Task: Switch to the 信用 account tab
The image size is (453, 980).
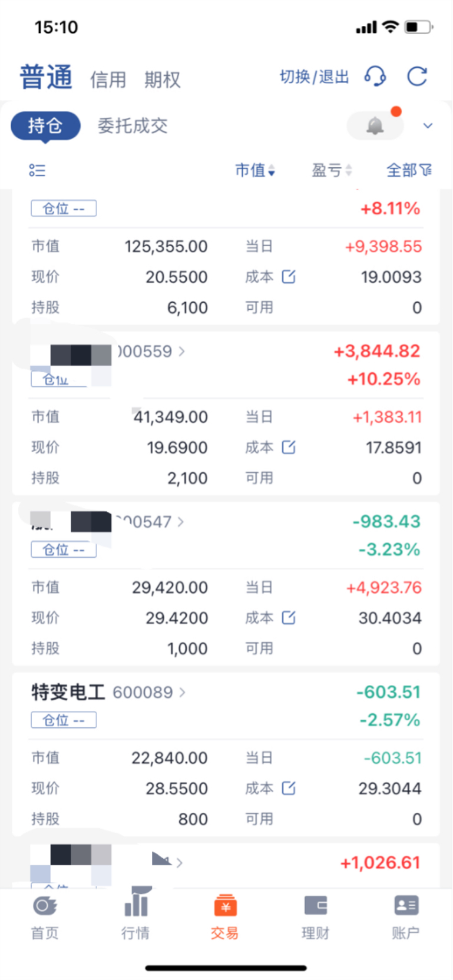Action: [108, 80]
